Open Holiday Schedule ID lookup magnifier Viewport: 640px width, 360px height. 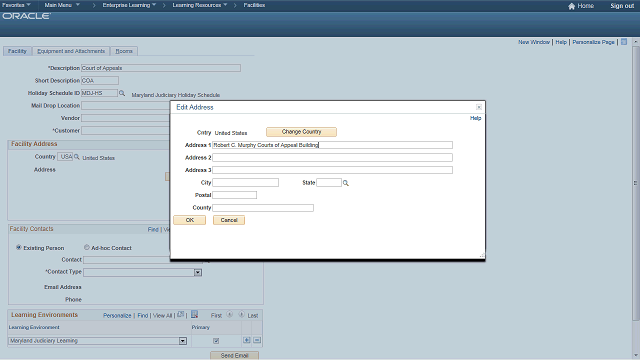point(122,93)
